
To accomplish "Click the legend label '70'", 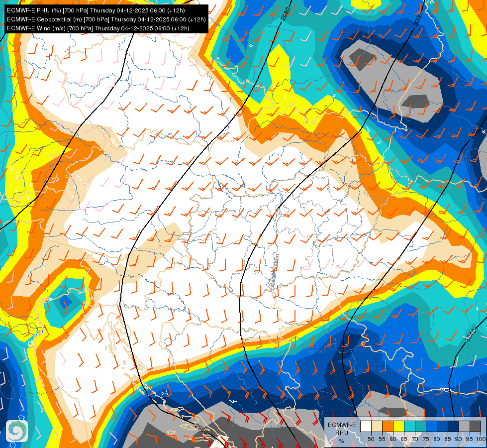I will point(415,440).
